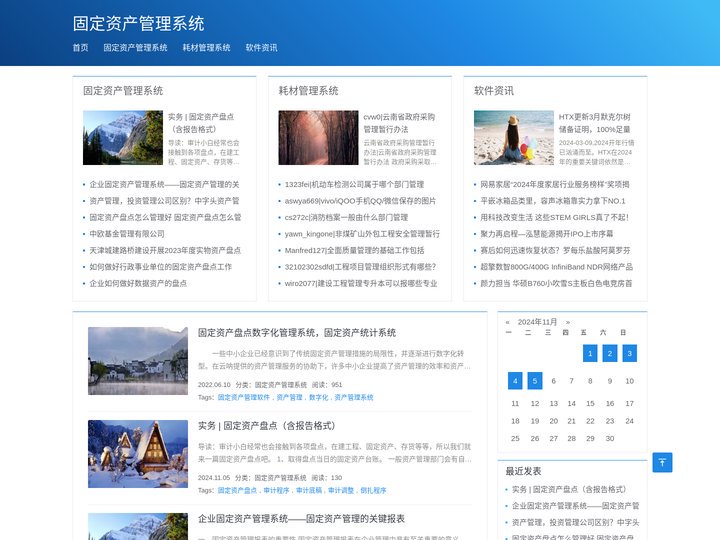Open list item 平嵌冰箱品类里，容声冰箱靠实力拿下NO.1
720x540 pixels.
click(x=553, y=201)
